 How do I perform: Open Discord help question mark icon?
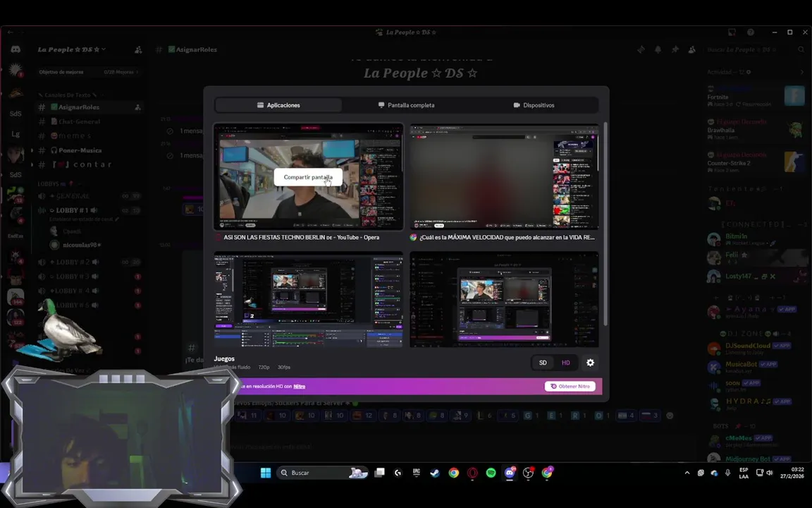click(x=751, y=32)
